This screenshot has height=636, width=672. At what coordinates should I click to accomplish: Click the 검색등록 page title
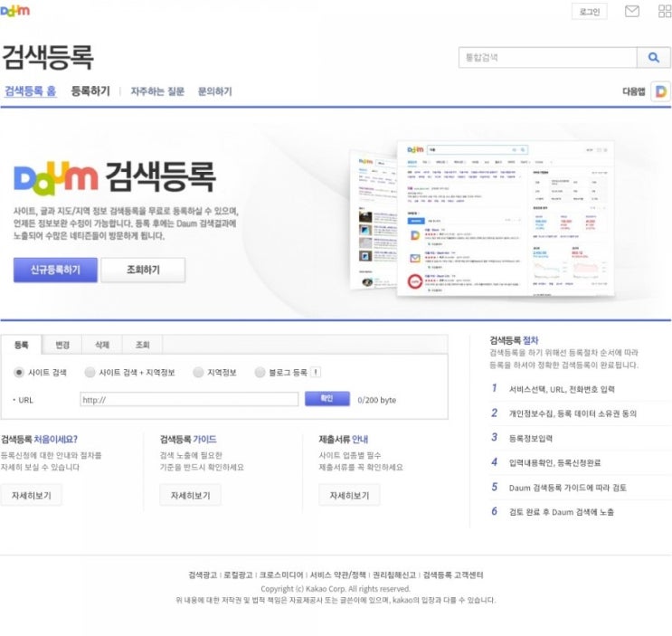tap(47, 57)
